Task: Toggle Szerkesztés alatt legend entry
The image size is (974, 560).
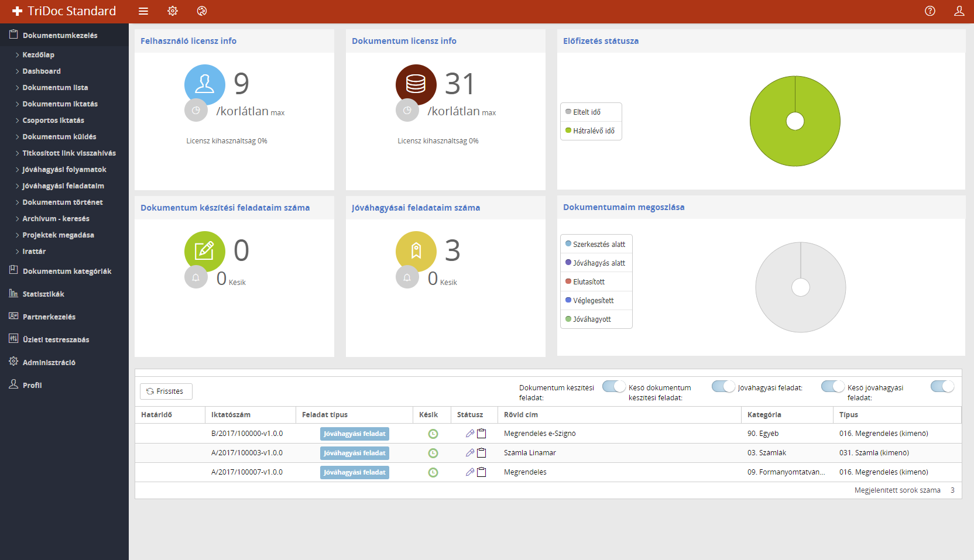Action: click(x=596, y=244)
